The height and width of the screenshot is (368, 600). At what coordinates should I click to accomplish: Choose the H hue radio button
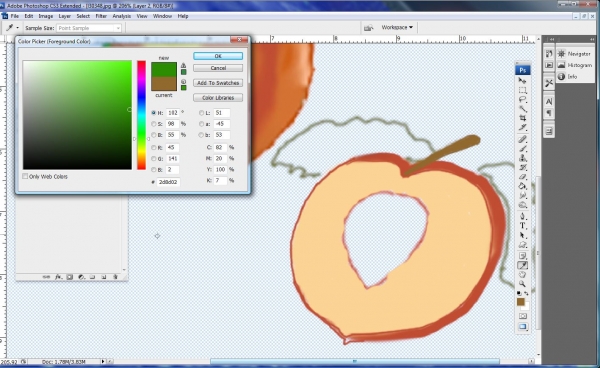coord(153,113)
